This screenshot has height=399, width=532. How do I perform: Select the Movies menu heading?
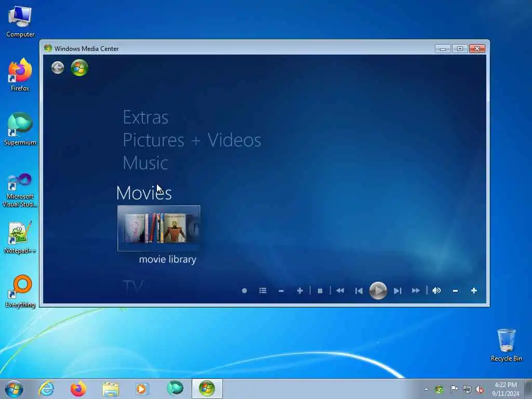point(144,193)
